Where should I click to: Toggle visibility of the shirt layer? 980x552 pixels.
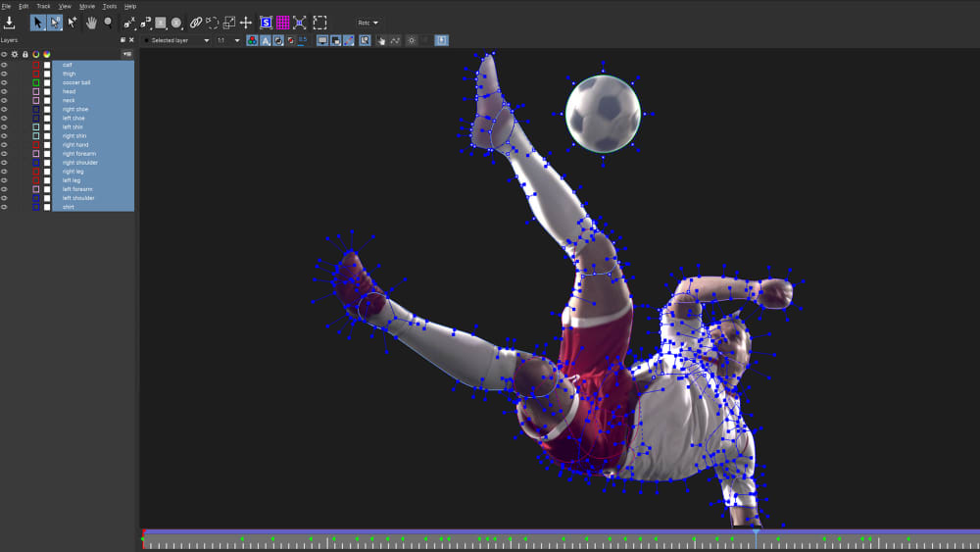click(4, 207)
